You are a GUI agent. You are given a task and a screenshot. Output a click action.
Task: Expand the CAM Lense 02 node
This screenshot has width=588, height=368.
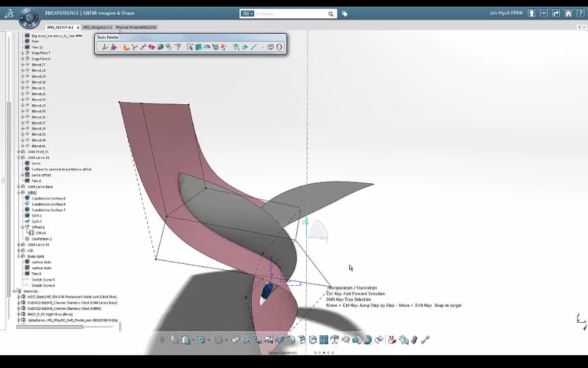19,245
